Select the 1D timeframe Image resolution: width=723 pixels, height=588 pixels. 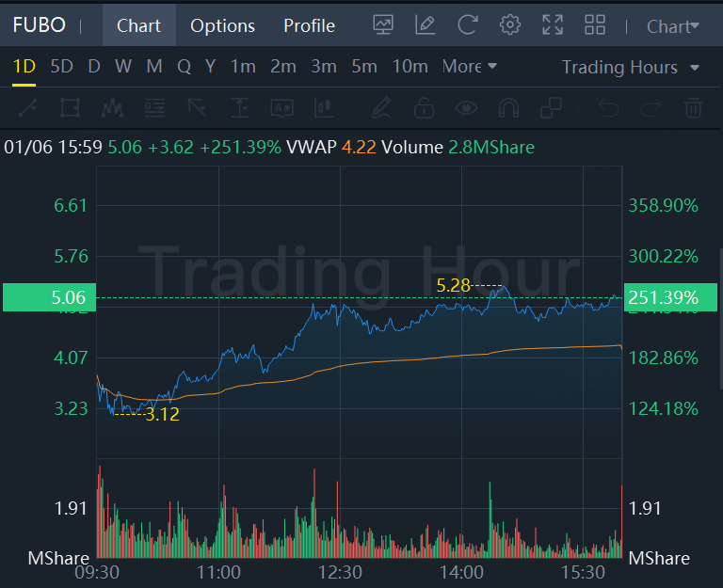(x=24, y=67)
